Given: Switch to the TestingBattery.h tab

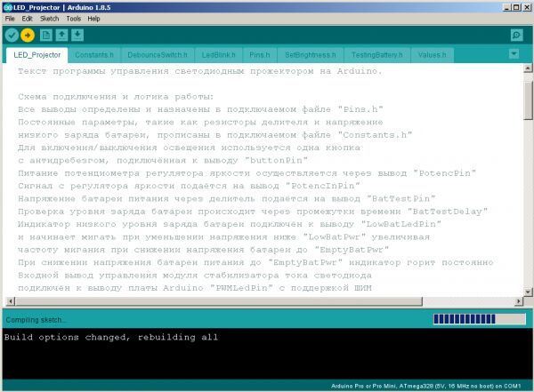Looking at the screenshot, I should [377, 55].
